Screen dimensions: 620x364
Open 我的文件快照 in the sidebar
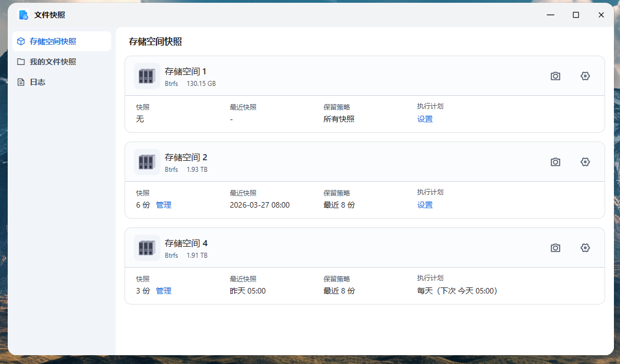[x=53, y=62]
